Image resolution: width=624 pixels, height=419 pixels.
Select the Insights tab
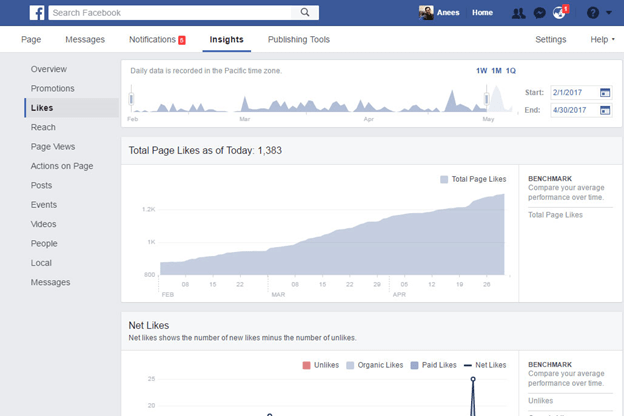pos(226,39)
